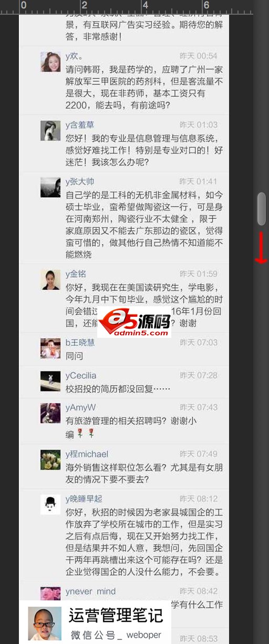Open user link y张大帅
Viewport: 269px width, 644px height.
coord(80,182)
